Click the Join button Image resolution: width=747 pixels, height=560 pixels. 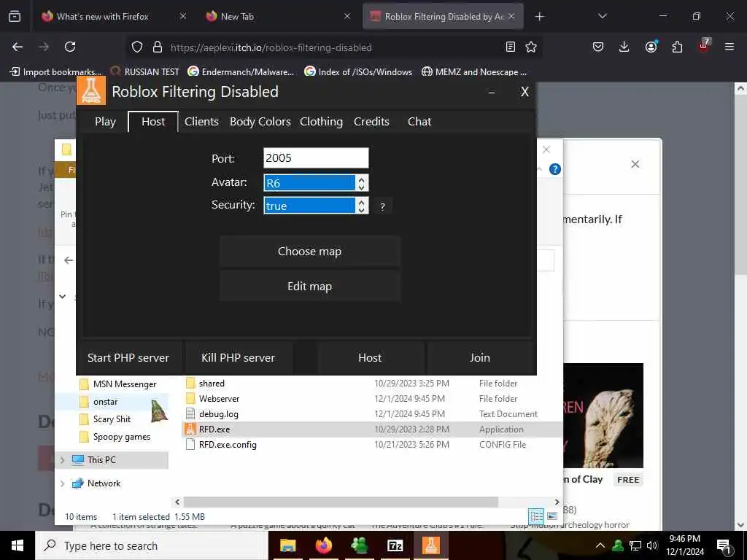pyautogui.click(x=480, y=357)
